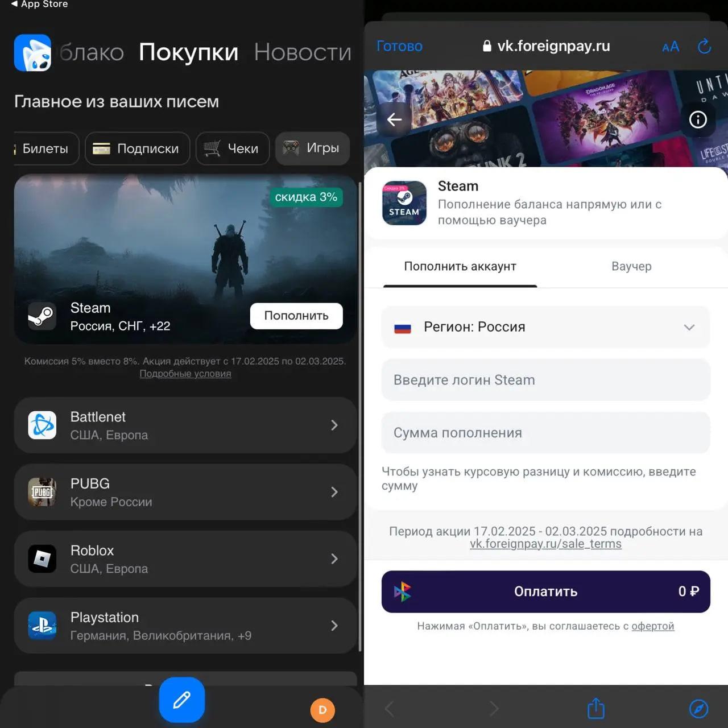Switch to the Ваучер tab

click(x=631, y=267)
